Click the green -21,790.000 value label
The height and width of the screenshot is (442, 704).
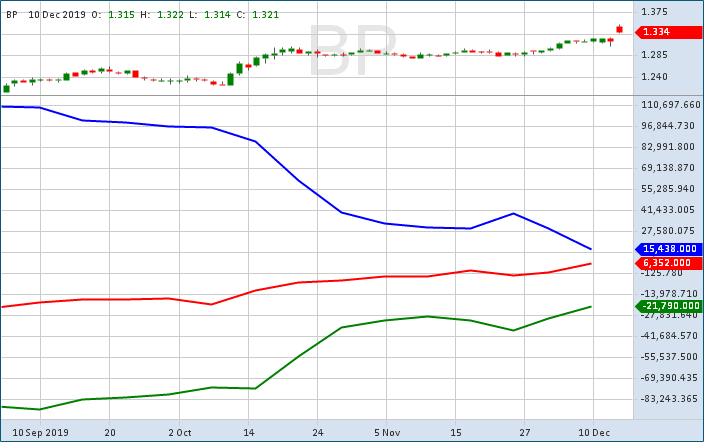pos(669,306)
